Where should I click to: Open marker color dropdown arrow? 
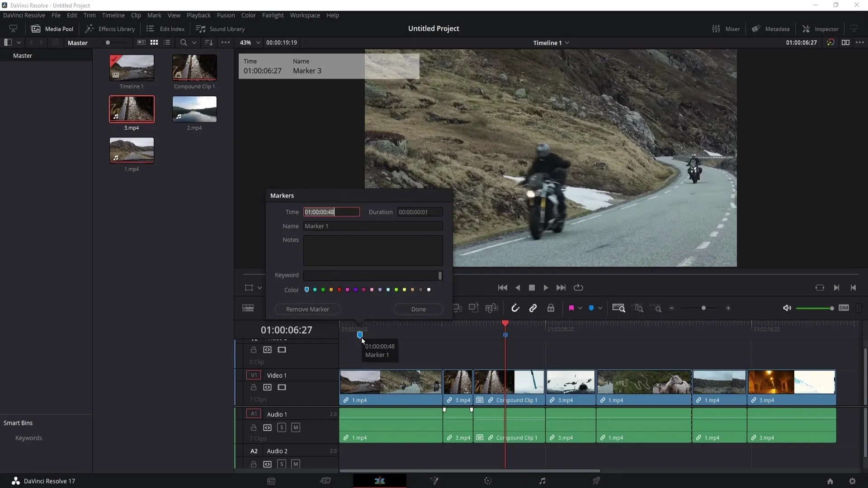pos(600,308)
